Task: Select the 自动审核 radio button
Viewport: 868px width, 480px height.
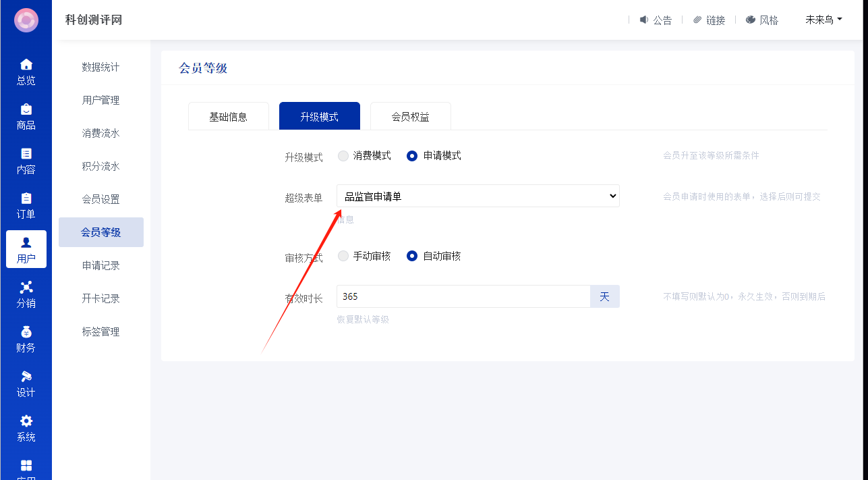Action: [412, 257]
